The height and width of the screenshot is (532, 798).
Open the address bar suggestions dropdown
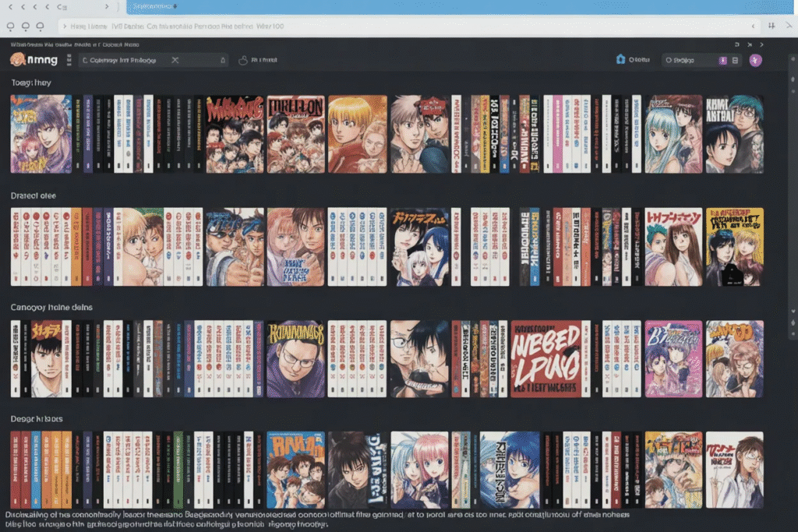coord(753,26)
